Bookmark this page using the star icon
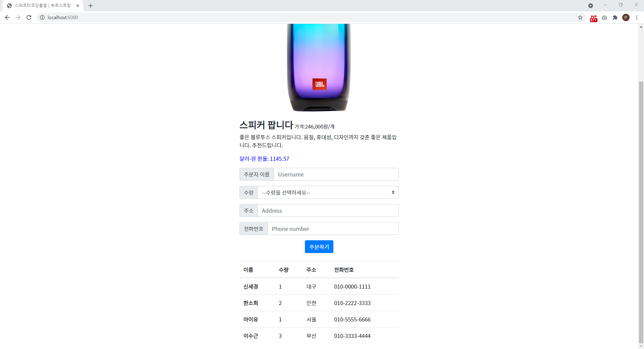 (580, 17)
